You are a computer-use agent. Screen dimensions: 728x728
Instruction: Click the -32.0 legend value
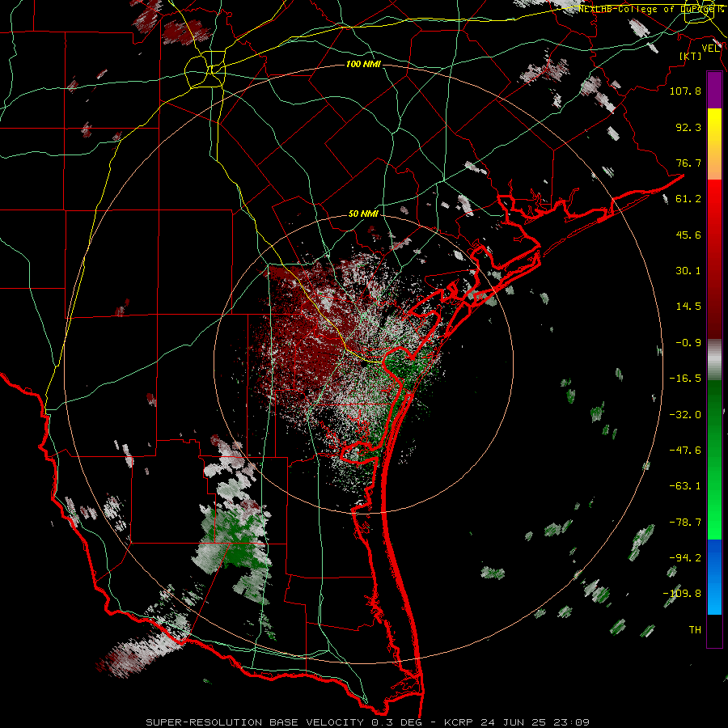coord(685,415)
